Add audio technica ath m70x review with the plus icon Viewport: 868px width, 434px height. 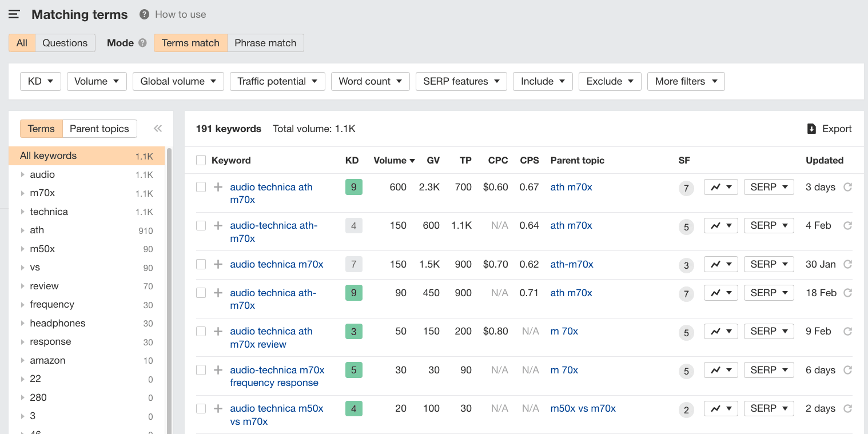pos(218,331)
